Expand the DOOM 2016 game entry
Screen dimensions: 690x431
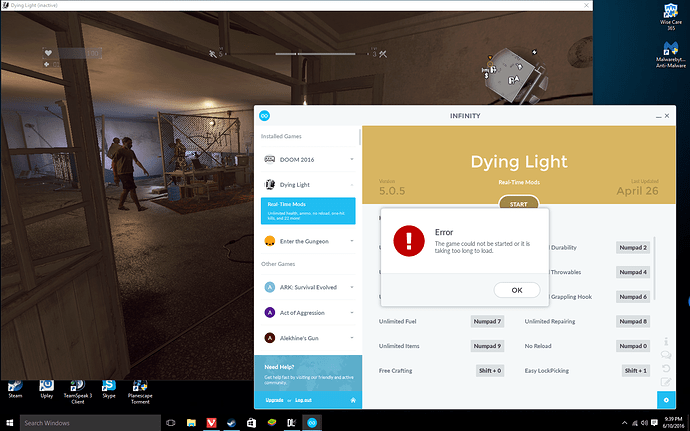(351, 159)
